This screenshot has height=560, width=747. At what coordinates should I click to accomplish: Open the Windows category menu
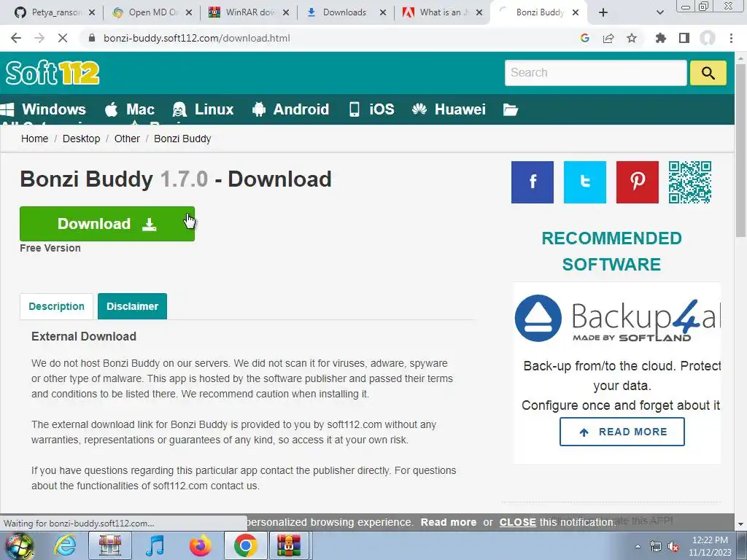coord(43,109)
